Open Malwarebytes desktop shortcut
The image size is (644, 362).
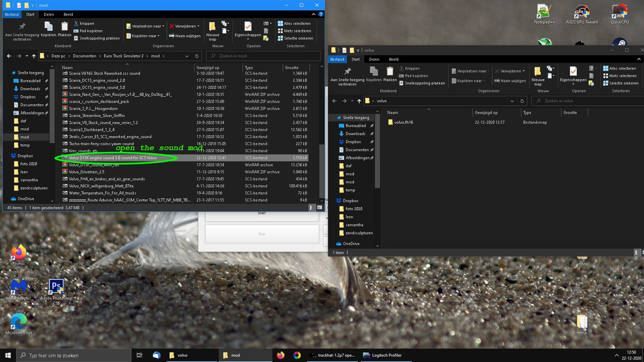click(19, 290)
